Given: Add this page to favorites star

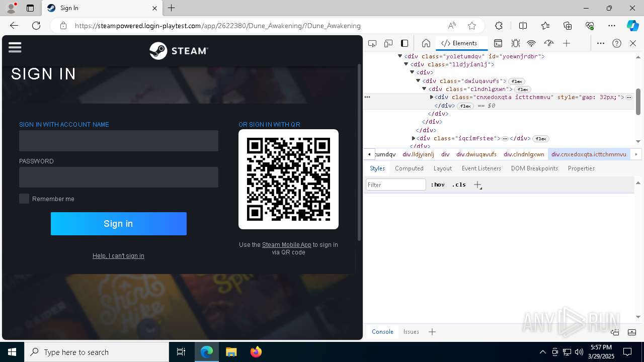Looking at the screenshot, I should 472,26.
